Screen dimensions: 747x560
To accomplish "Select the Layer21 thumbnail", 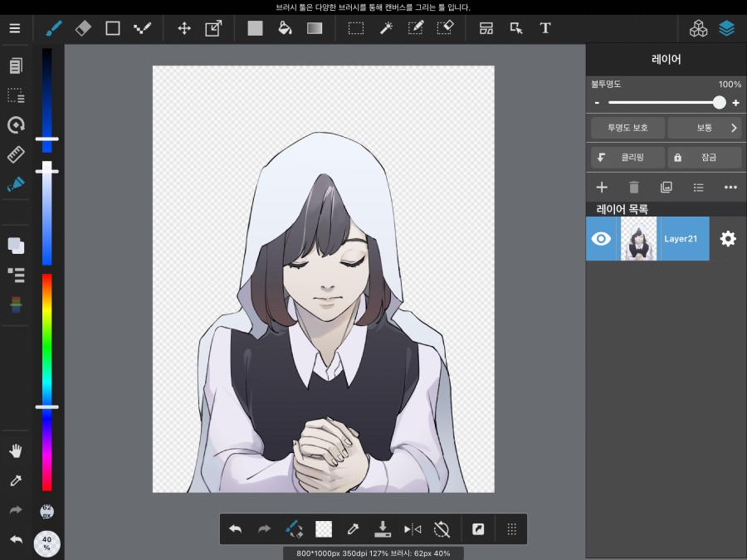I will tap(638, 238).
